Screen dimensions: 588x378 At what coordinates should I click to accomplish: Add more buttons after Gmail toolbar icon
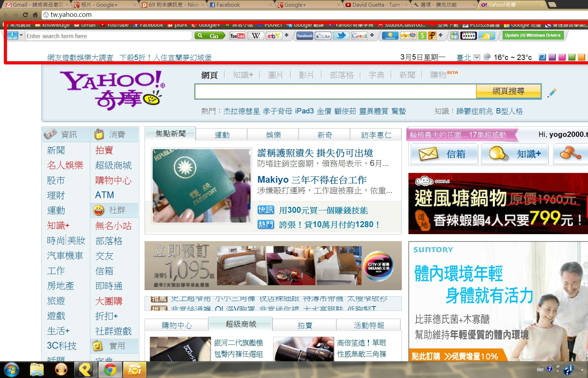pyautogui.click(x=372, y=35)
